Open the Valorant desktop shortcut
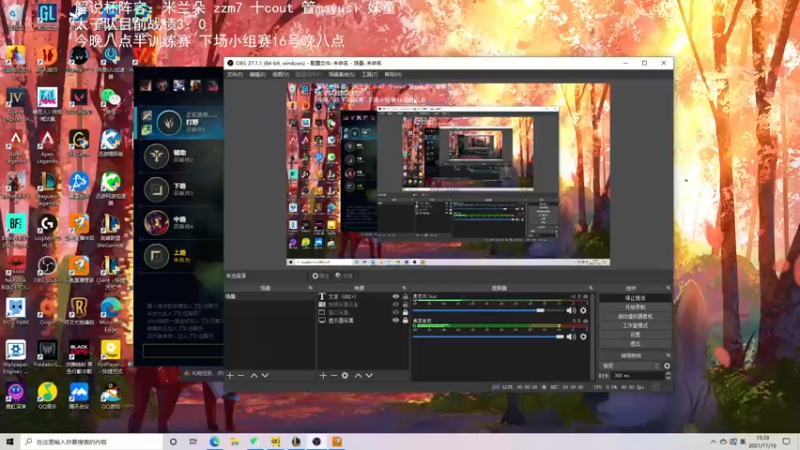Screen dimensions: 800x450 [x=79, y=101]
